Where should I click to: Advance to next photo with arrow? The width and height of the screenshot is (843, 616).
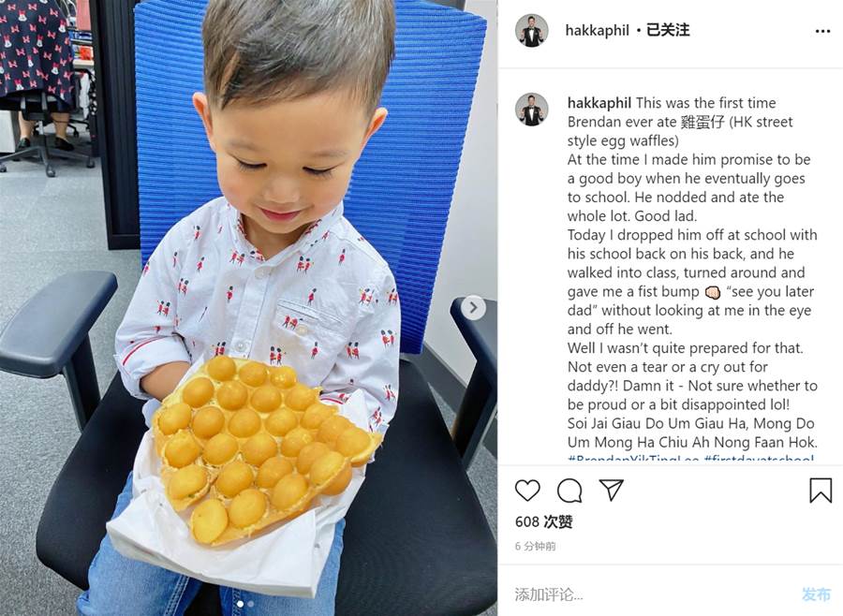[x=473, y=307]
